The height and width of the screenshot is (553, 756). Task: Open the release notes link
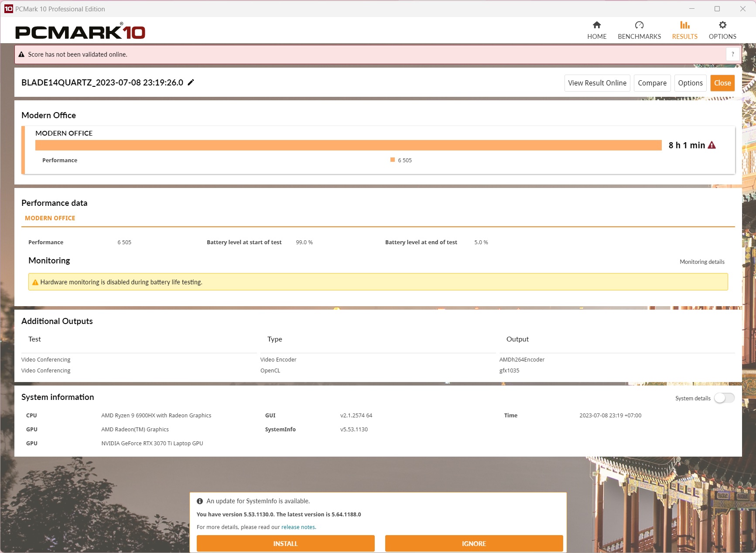tap(298, 527)
